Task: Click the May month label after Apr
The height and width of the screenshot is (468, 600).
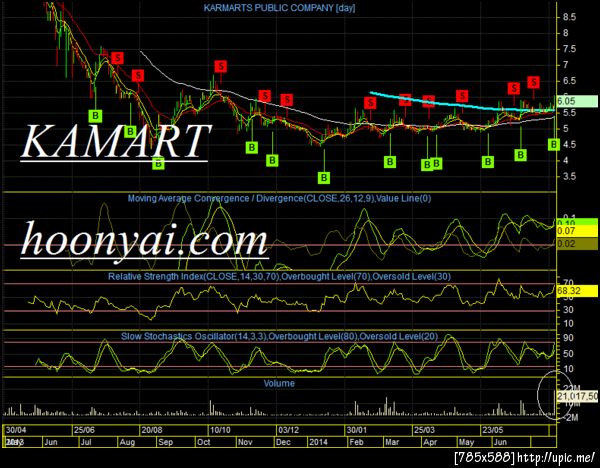Action: click(466, 442)
